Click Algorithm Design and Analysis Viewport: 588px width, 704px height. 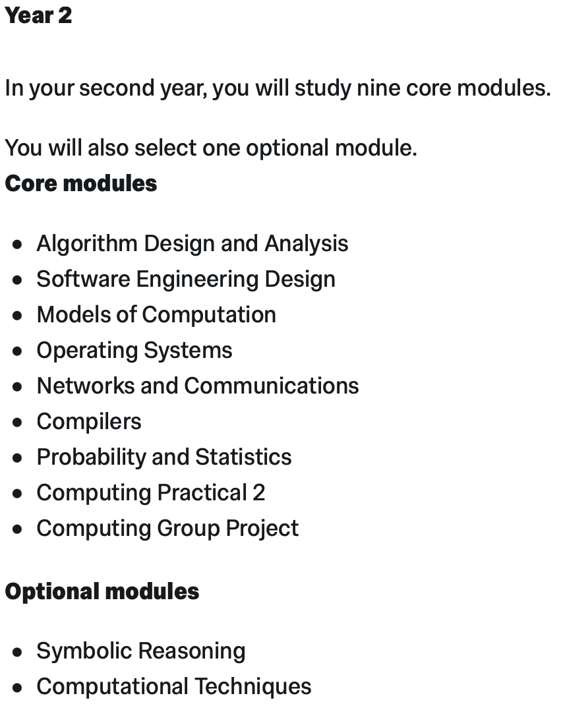pyautogui.click(x=192, y=244)
